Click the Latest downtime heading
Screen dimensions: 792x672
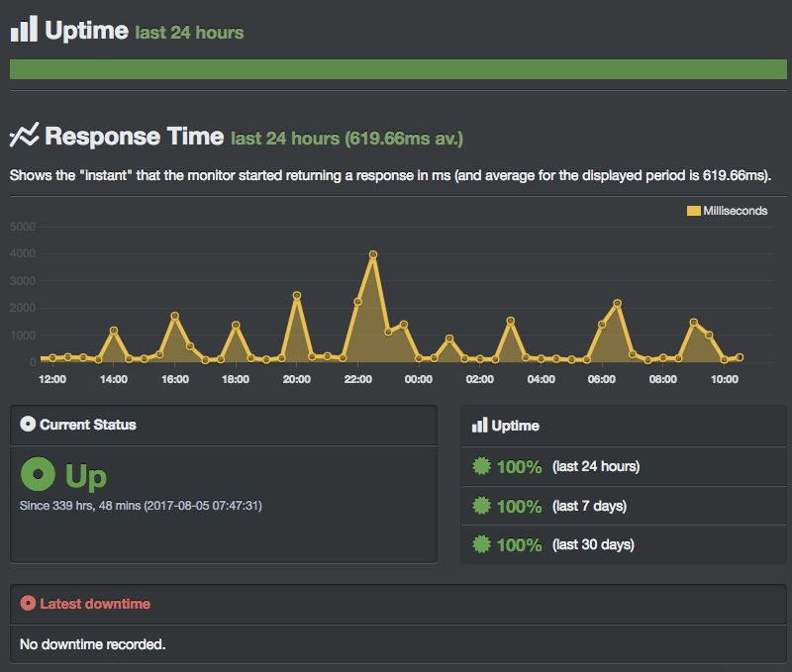tap(95, 604)
